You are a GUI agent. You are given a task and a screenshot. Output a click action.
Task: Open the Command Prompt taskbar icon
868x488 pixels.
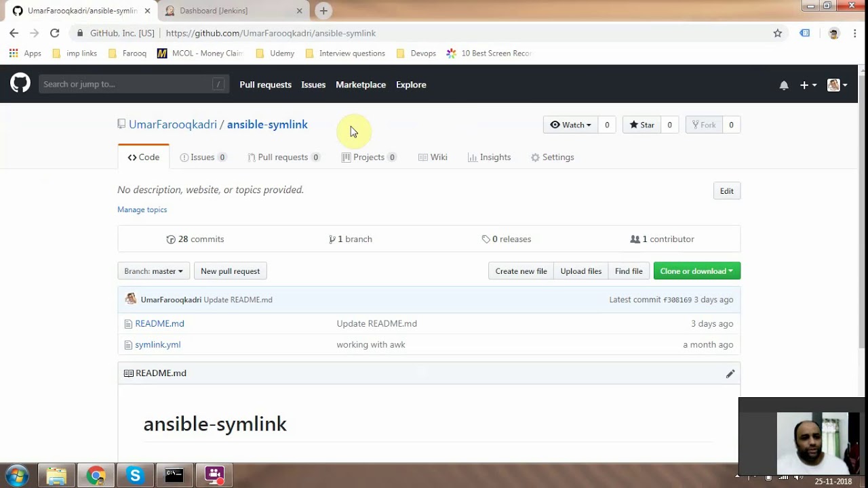click(x=174, y=475)
